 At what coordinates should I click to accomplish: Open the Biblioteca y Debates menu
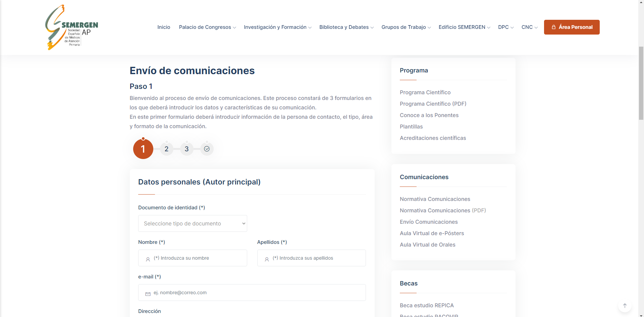click(346, 27)
